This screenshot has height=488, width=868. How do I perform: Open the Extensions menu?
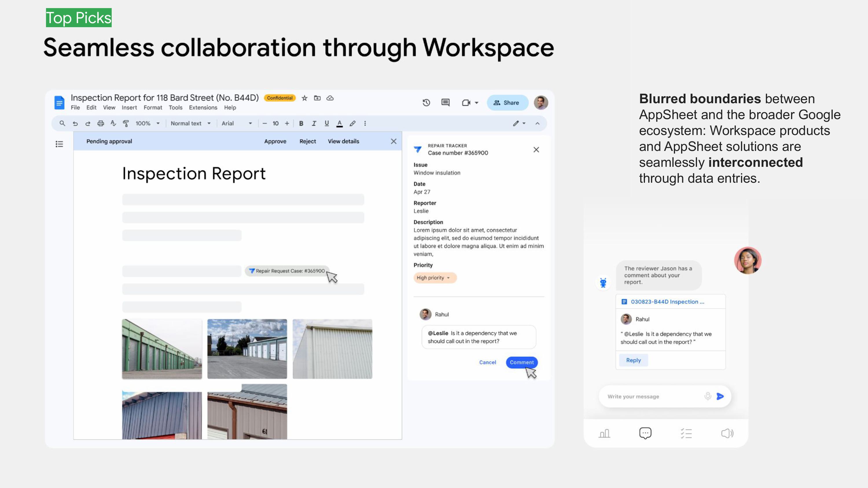[x=203, y=108]
